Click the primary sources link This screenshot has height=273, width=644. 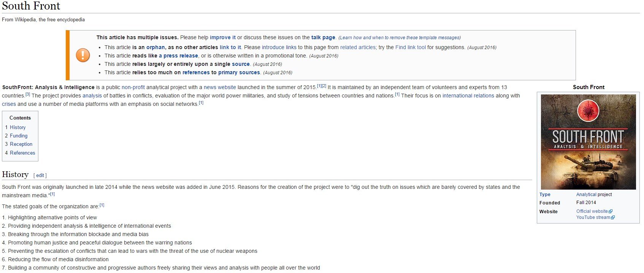tap(239, 72)
